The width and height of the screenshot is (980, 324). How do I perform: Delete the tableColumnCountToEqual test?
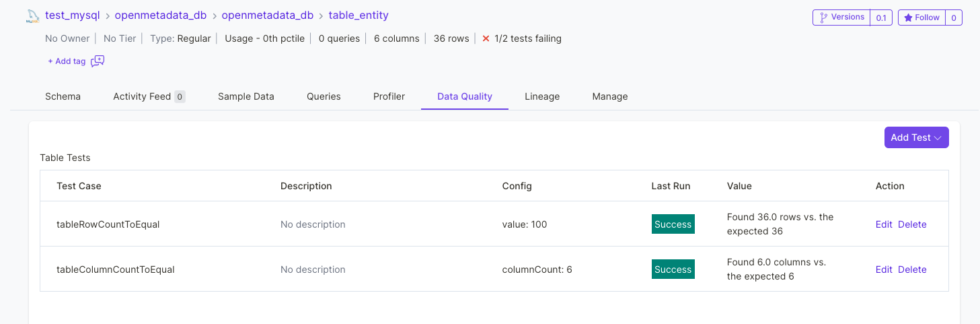[x=912, y=269]
